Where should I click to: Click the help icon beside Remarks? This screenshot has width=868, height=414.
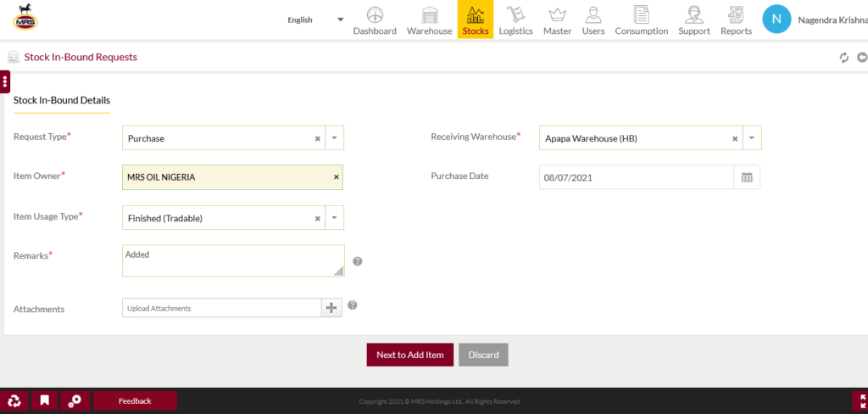coord(358,261)
